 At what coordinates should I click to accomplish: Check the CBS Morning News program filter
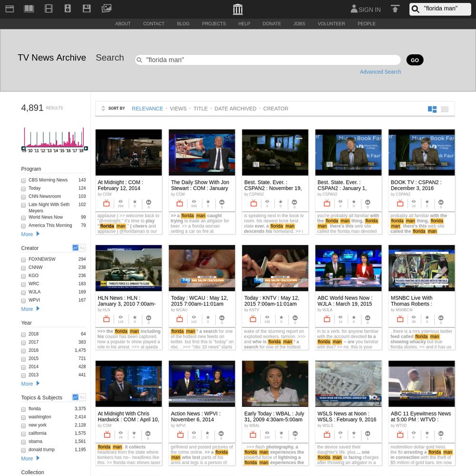(x=23, y=180)
